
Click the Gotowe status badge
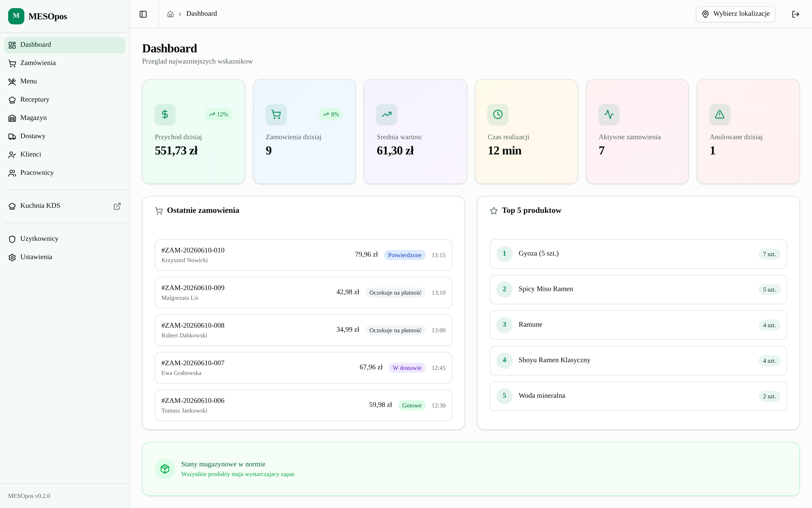412,406
